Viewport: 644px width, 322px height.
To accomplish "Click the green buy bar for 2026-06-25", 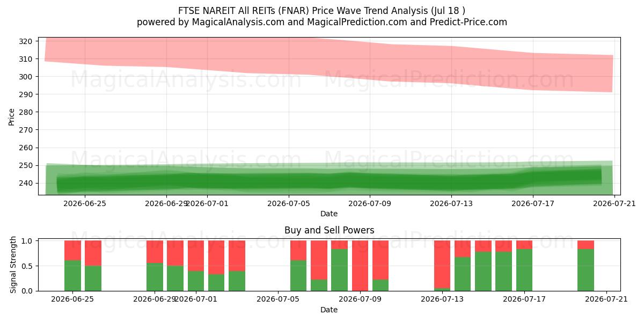I will pos(72,275).
